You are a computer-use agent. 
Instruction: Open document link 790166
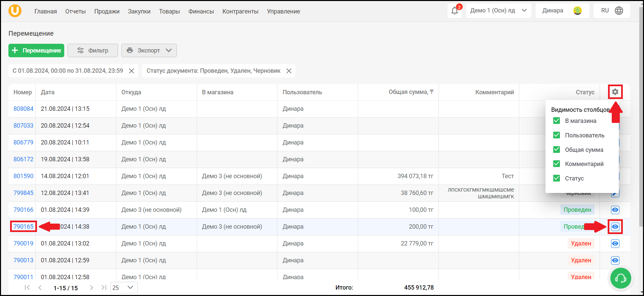[24, 210]
